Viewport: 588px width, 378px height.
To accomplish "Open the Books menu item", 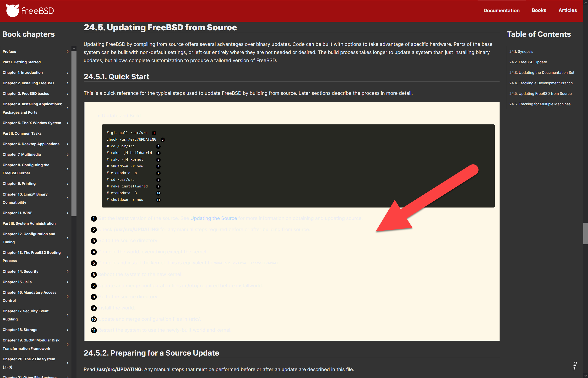I will [x=539, y=10].
